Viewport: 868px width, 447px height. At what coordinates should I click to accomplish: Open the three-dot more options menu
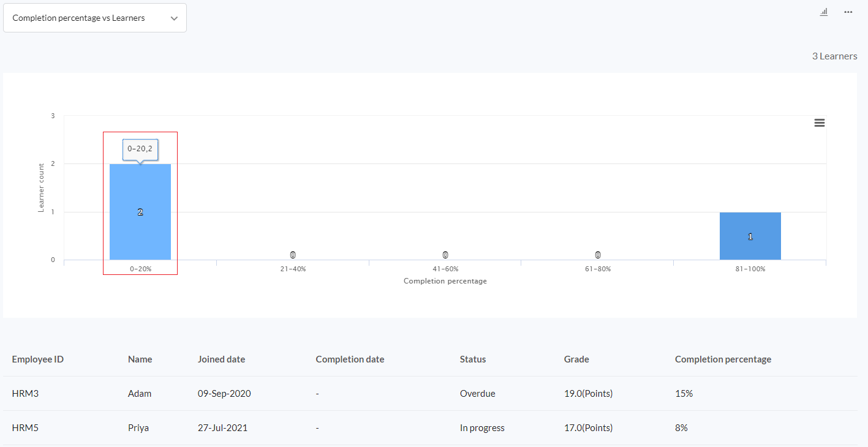848,12
